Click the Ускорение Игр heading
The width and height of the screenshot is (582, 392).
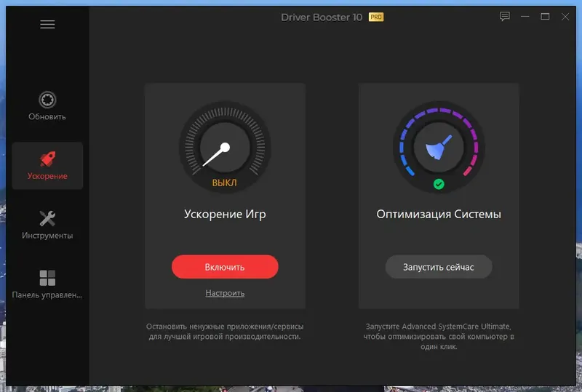coord(225,215)
